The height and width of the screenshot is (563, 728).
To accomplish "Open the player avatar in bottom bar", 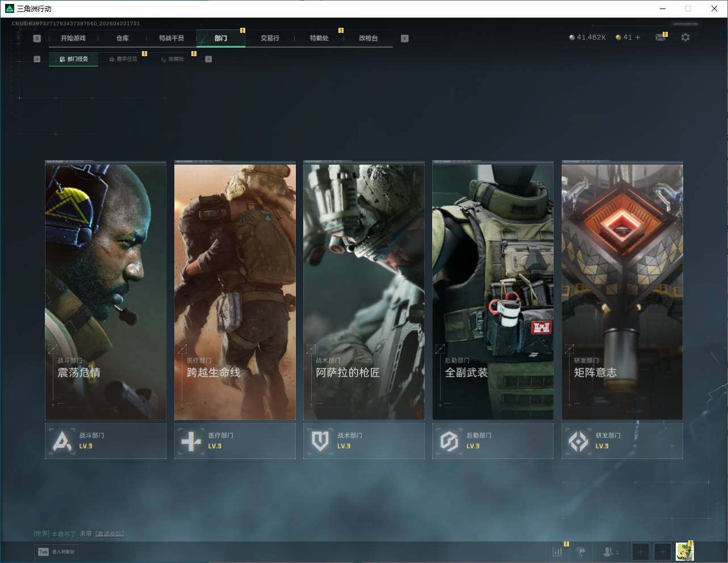I will click(685, 551).
